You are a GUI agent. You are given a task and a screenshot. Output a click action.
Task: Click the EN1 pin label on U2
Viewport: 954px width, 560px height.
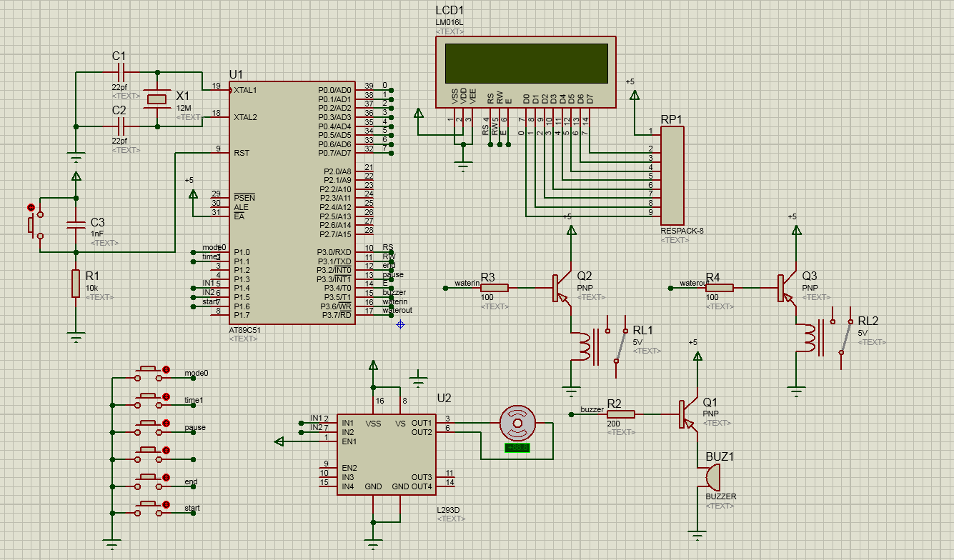(x=349, y=441)
